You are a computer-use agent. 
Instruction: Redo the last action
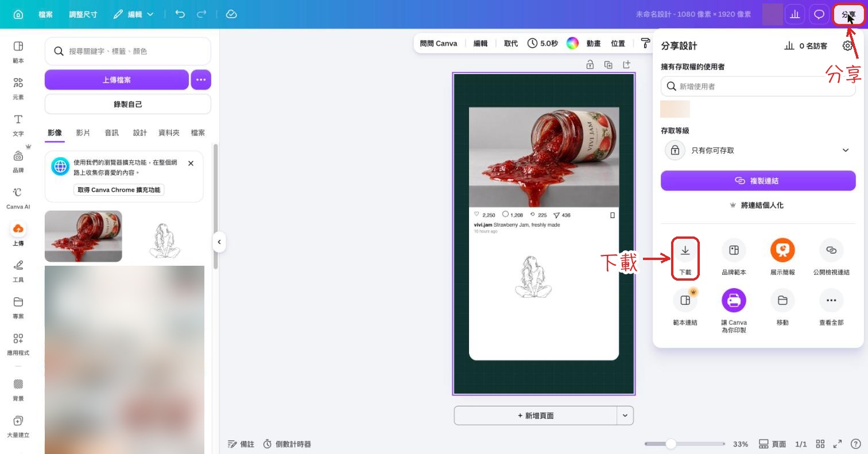click(201, 14)
